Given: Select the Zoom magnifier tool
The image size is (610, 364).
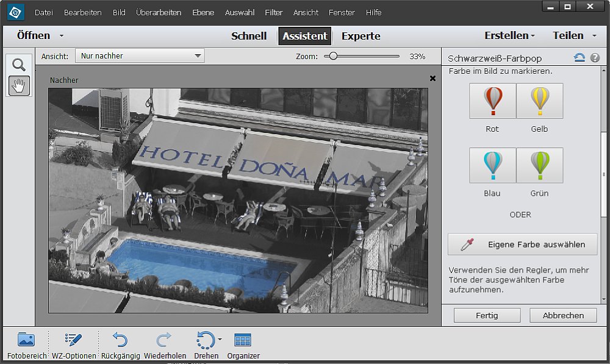Looking at the screenshot, I should click(19, 65).
